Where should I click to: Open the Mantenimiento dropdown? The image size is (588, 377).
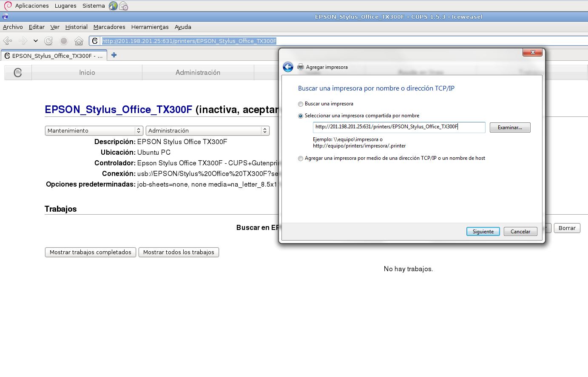point(94,130)
